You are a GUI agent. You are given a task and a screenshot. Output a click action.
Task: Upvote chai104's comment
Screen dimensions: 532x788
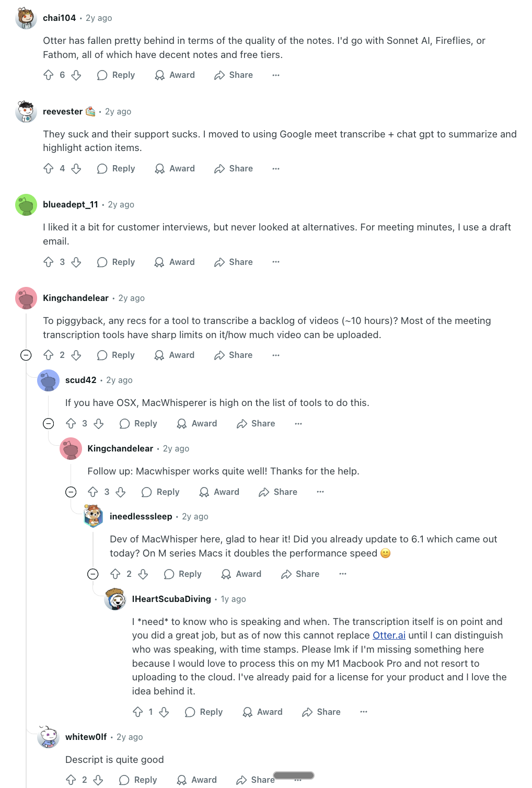tap(50, 75)
